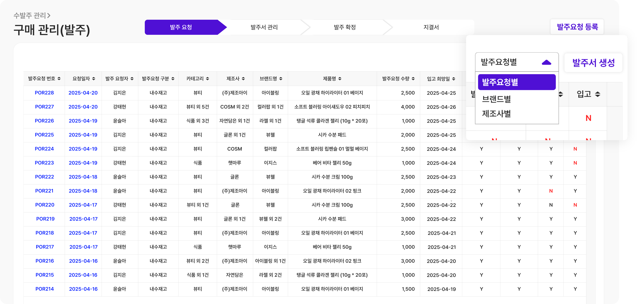The width and height of the screenshot is (644, 304).
Task: Click the 구매 관리(발주) page title
Action: (52, 30)
